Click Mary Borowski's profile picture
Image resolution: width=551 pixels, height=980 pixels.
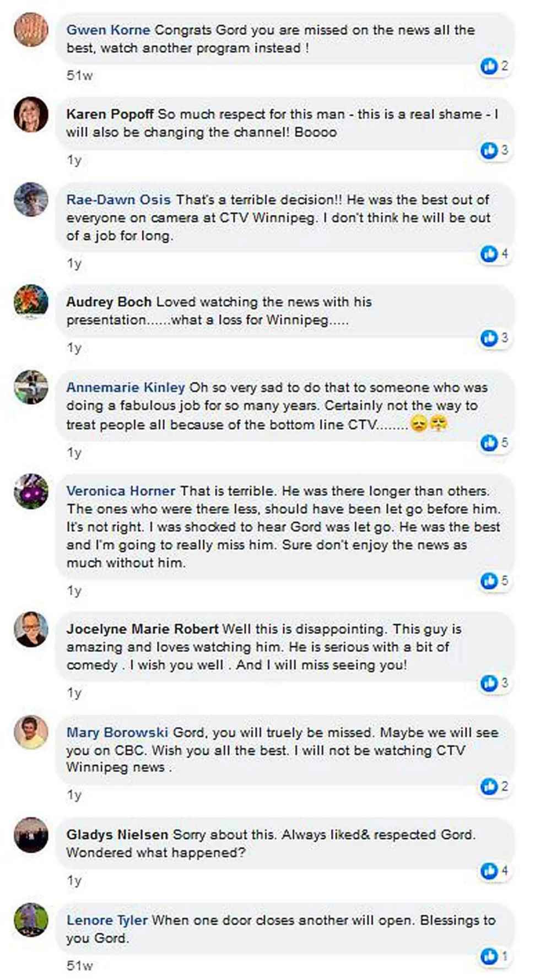click(x=31, y=732)
